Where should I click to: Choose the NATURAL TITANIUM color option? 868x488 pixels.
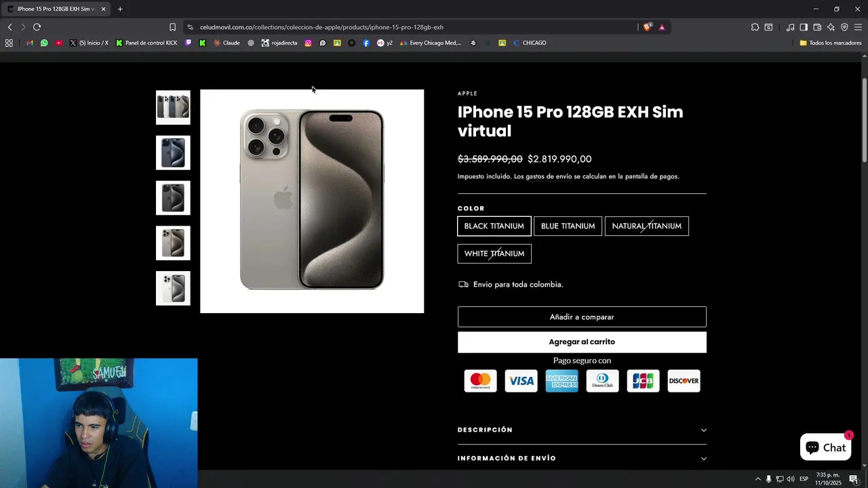(x=647, y=226)
